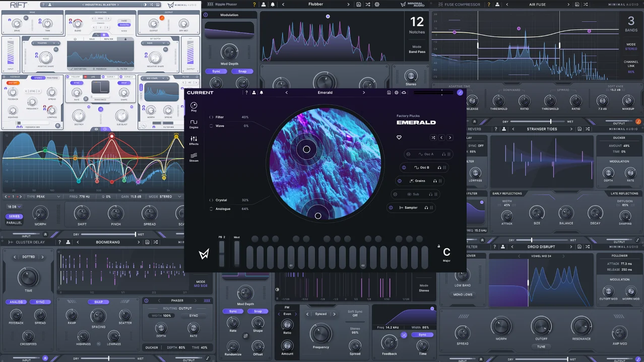
Task: Save preset with Current's disk icon
Action: tap(389, 93)
